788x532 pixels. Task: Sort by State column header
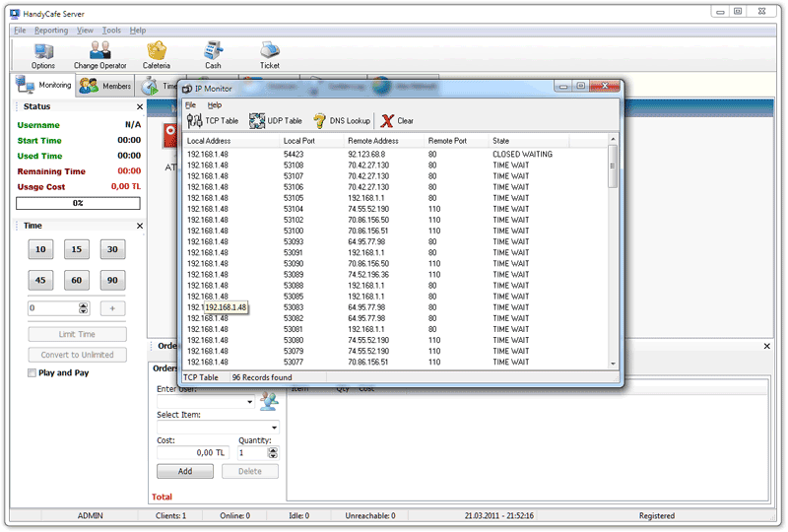click(x=529, y=141)
